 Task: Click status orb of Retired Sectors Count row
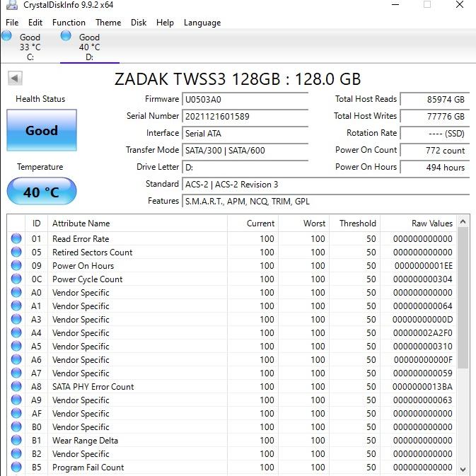coord(16,252)
